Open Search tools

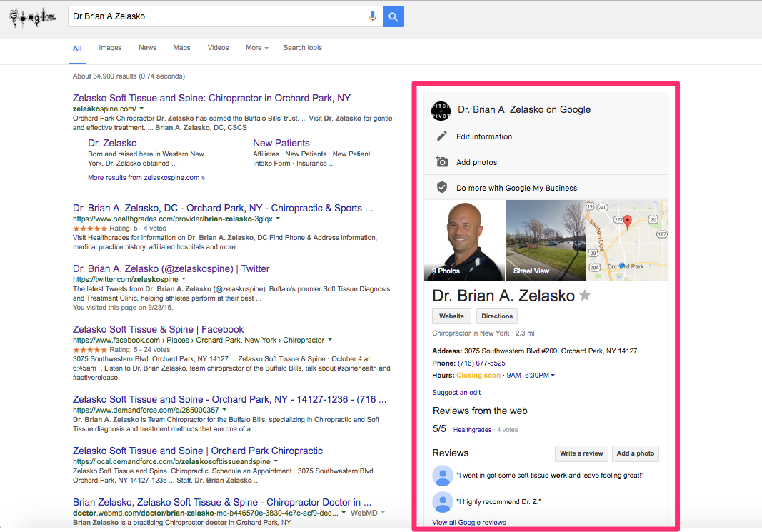point(303,48)
